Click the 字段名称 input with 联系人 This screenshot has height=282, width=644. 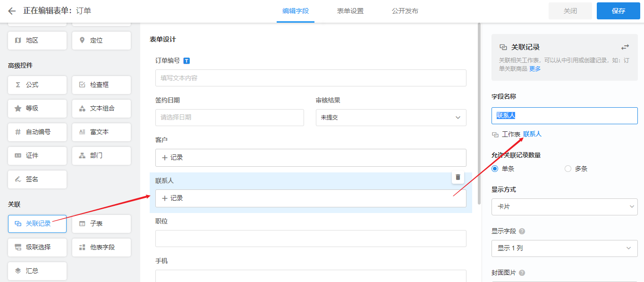tap(565, 115)
